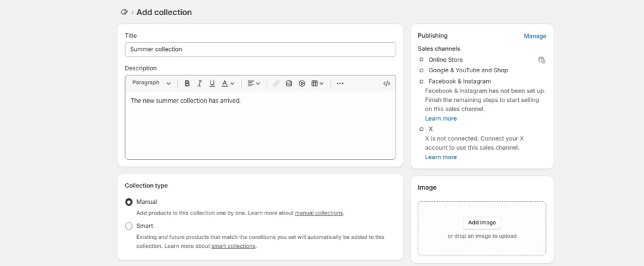The image size is (644, 266).
Task: Click Google & YouTube and Shop text
Action: click(x=468, y=70)
